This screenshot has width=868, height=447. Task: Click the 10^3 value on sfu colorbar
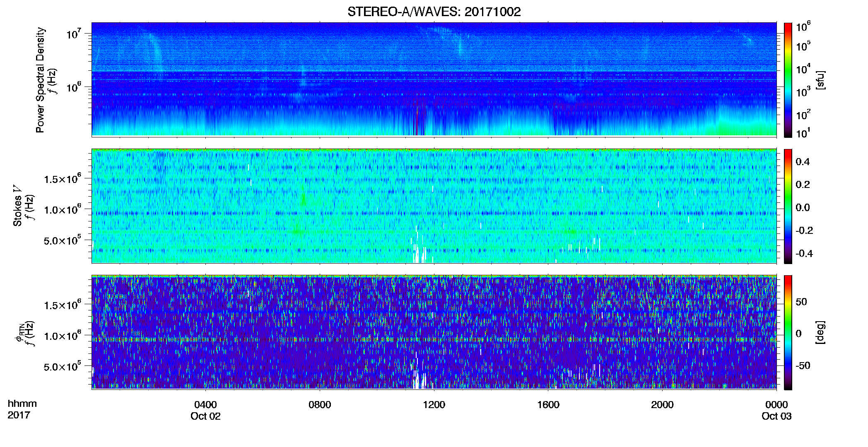803,91
